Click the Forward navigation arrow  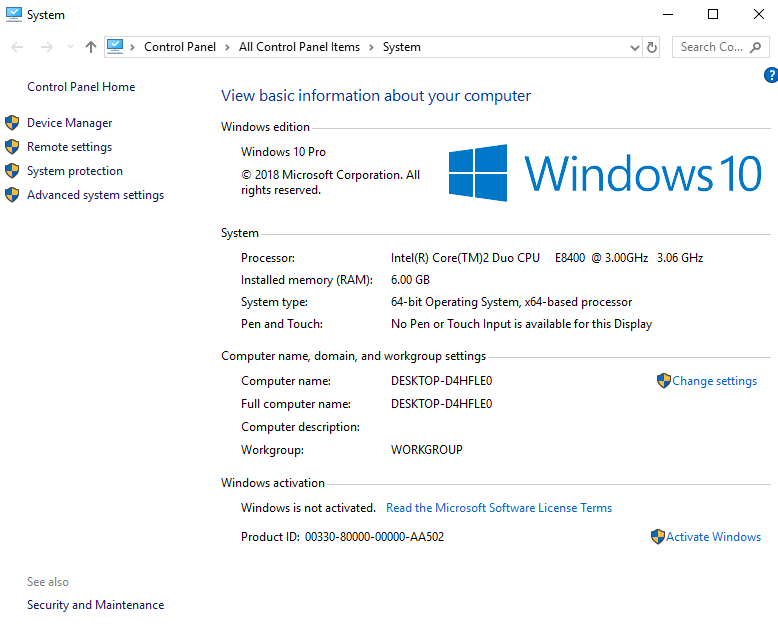pyautogui.click(x=47, y=47)
